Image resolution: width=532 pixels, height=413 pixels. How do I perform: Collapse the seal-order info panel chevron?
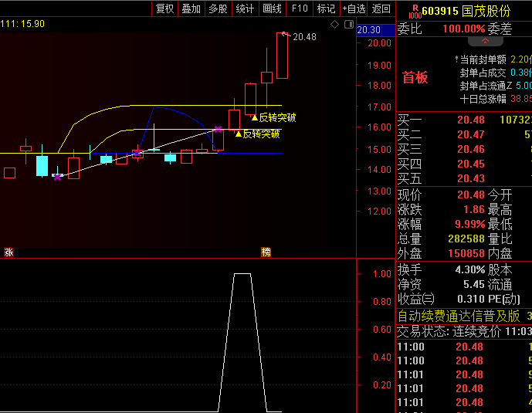point(485,41)
